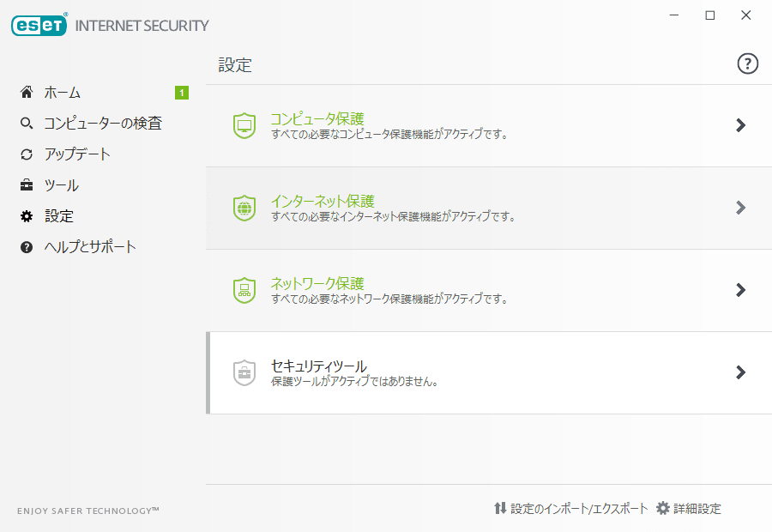
Task: Click the question icon for ヘルプとサポート
Action: click(27, 247)
